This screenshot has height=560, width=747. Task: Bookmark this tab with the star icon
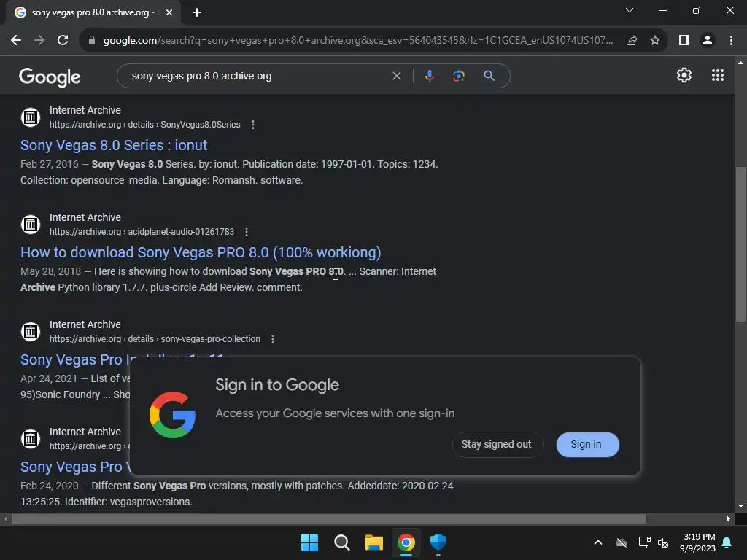click(655, 41)
